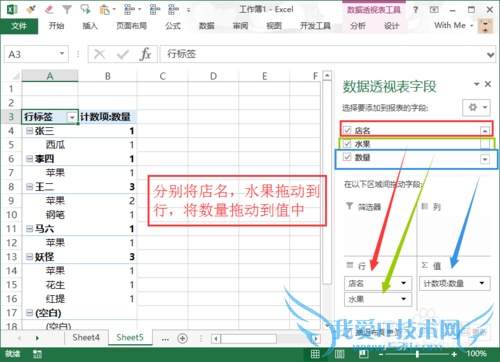Collapse the 张三 group

tap(30, 131)
